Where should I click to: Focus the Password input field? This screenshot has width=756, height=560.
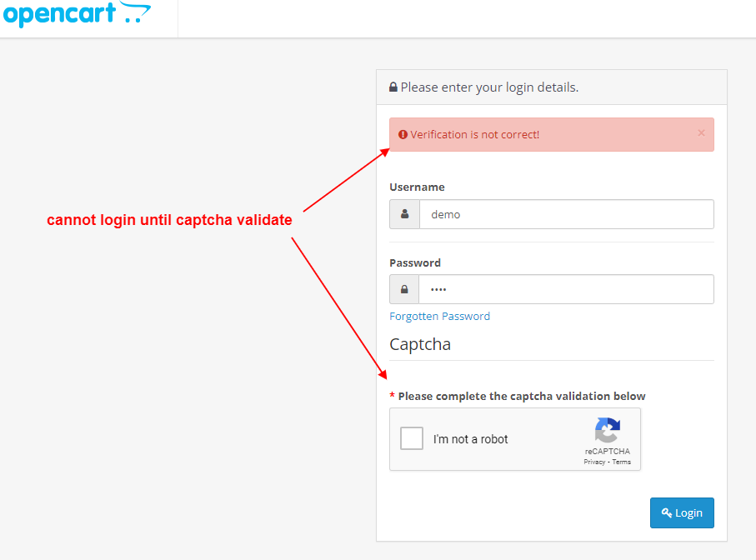[x=566, y=289]
